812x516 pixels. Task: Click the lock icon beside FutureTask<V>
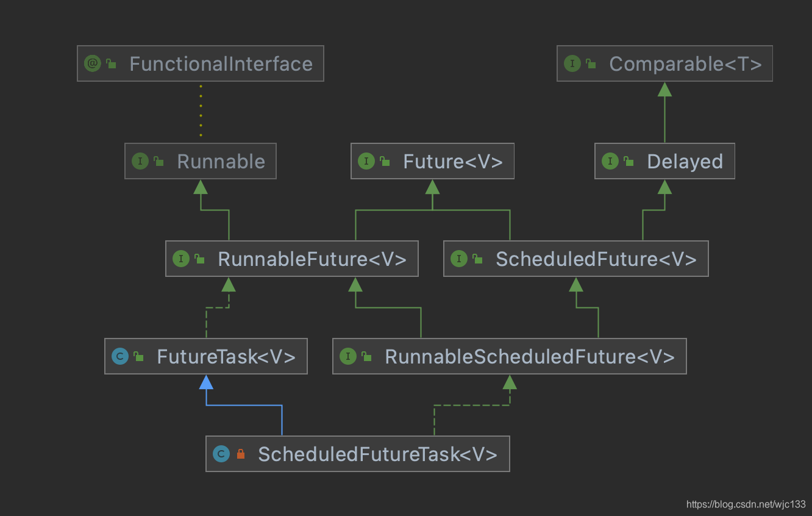click(138, 356)
